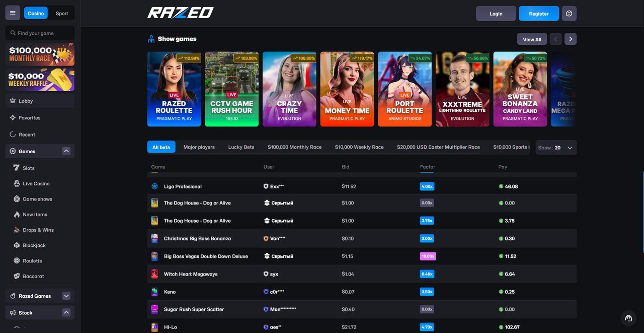Click the Slots seven icon
644x333 pixels.
click(17, 168)
